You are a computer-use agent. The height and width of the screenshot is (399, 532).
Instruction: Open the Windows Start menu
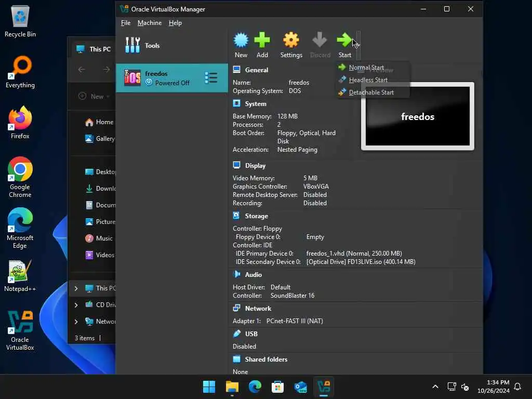[x=209, y=387]
